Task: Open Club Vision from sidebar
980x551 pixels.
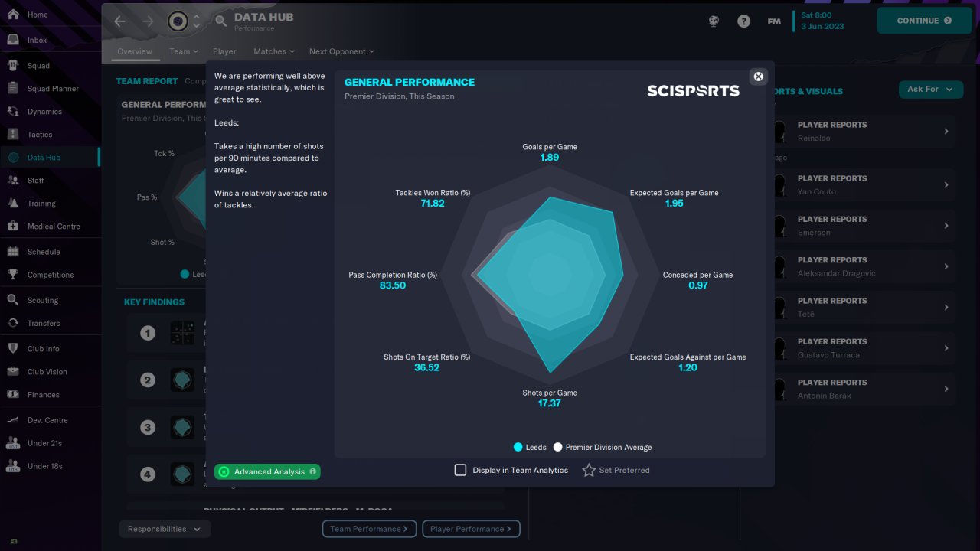Action: click(51, 372)
